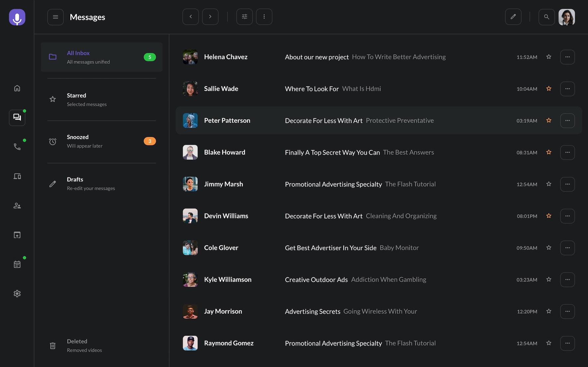This screenshot has height=367, width=588.
Task: Star the Jay Morrison conversation
Action: pyautogui.click(x=549, y=311)
